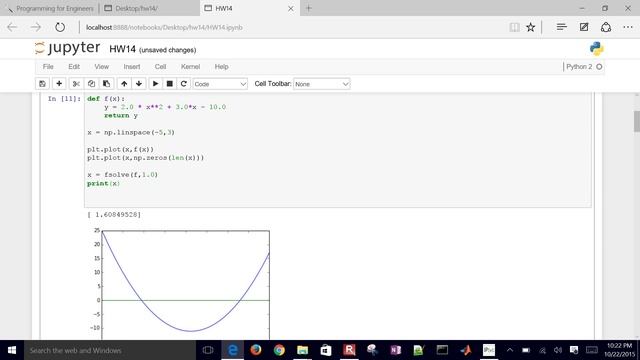This screenshot has height=360, width=640.
Task: Click the parabola plot output image
Action: click(181, 284)
